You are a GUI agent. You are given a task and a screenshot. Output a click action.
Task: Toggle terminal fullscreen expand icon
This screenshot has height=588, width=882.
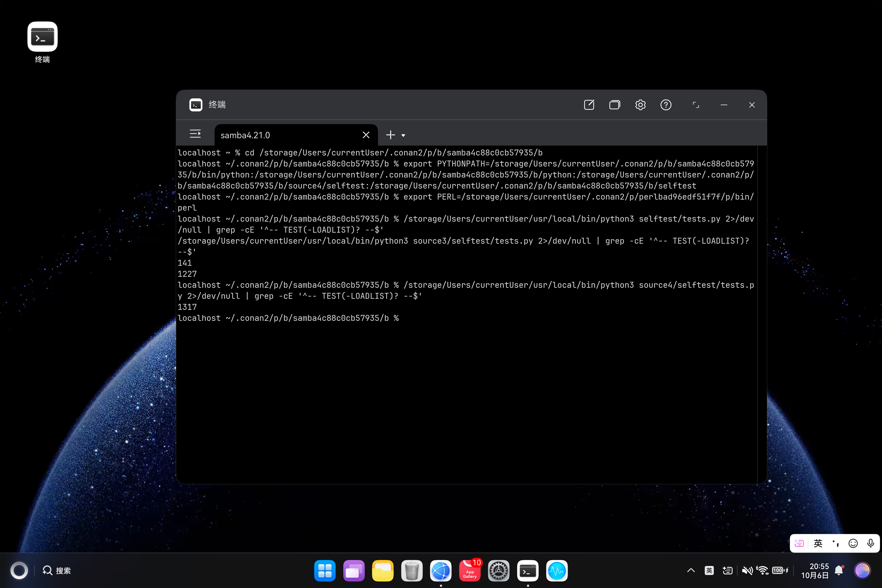[x=696, y=105]
